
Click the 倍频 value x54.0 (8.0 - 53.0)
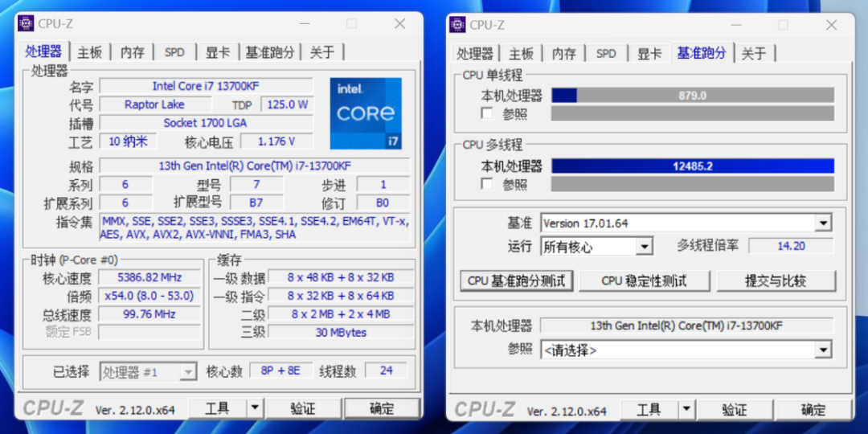149,296
